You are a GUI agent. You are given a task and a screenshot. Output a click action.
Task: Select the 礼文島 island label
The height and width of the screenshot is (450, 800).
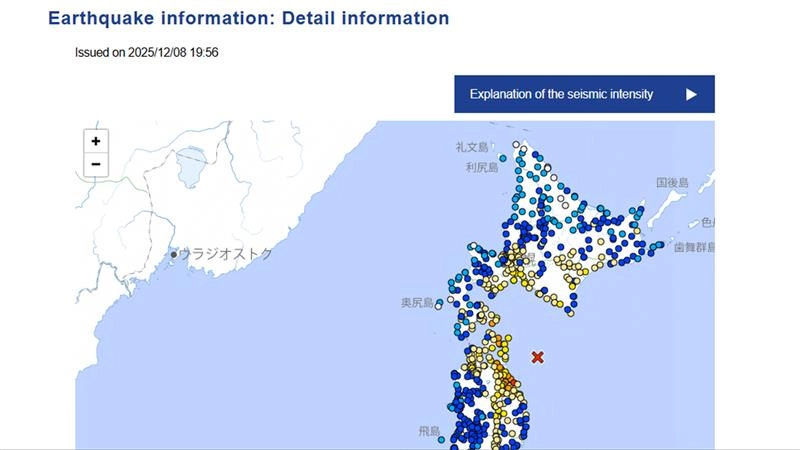472,147
